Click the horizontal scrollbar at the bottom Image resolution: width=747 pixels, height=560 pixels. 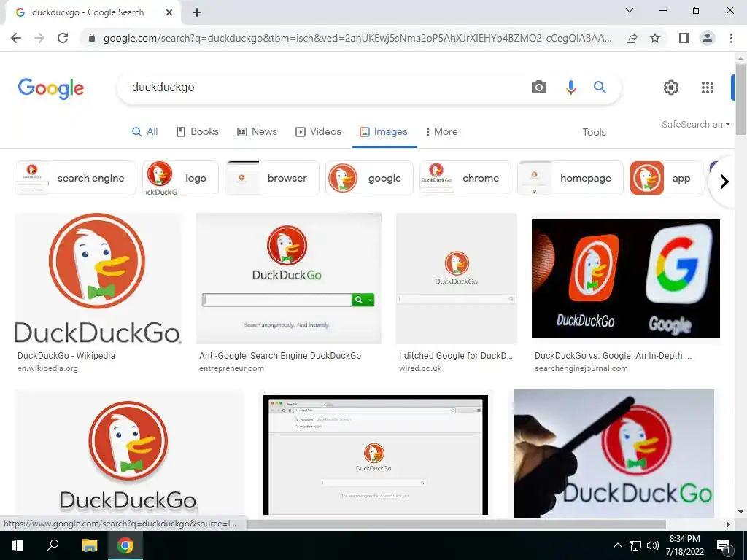tap(457, 524)
